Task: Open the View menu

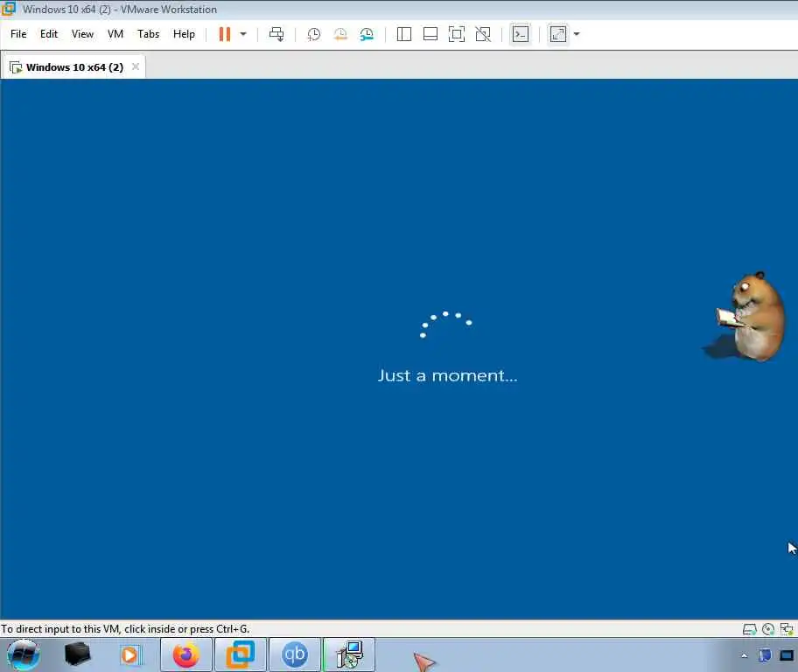Action: click(82, 34)
